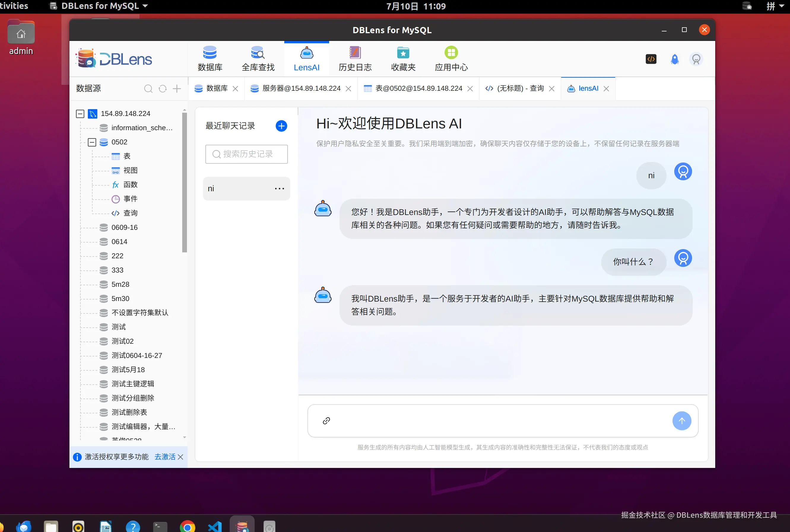790x532 pixels.
Task: Send message with the arrow button
Action: coord(681,421)
